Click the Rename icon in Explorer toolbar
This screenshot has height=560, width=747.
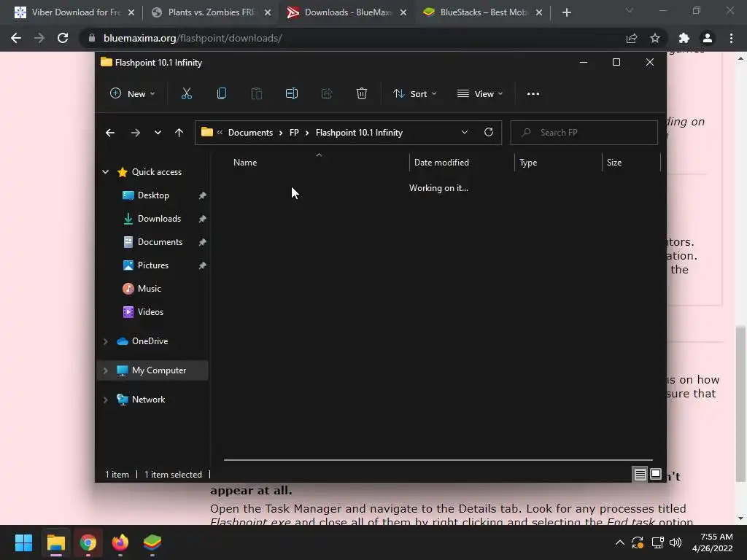point(292,94)
